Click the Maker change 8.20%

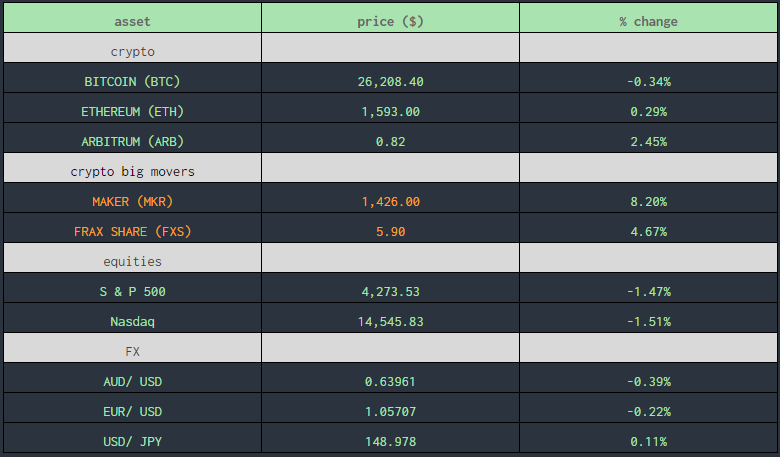click(648, 201)
